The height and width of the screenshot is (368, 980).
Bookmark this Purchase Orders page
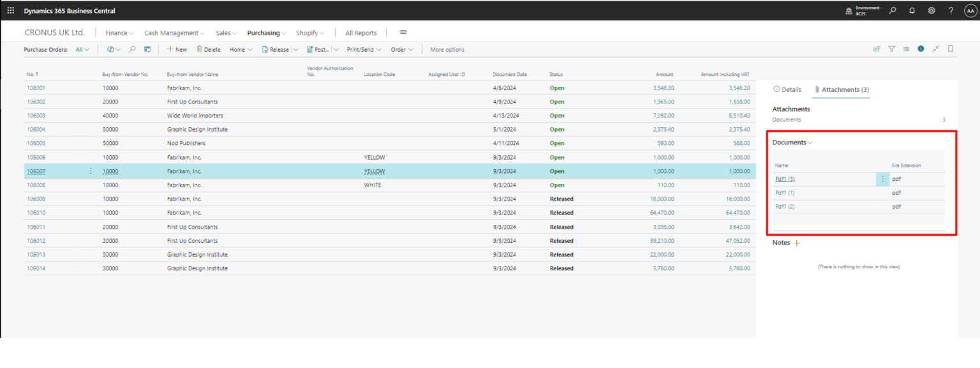(x=950, y=49)
